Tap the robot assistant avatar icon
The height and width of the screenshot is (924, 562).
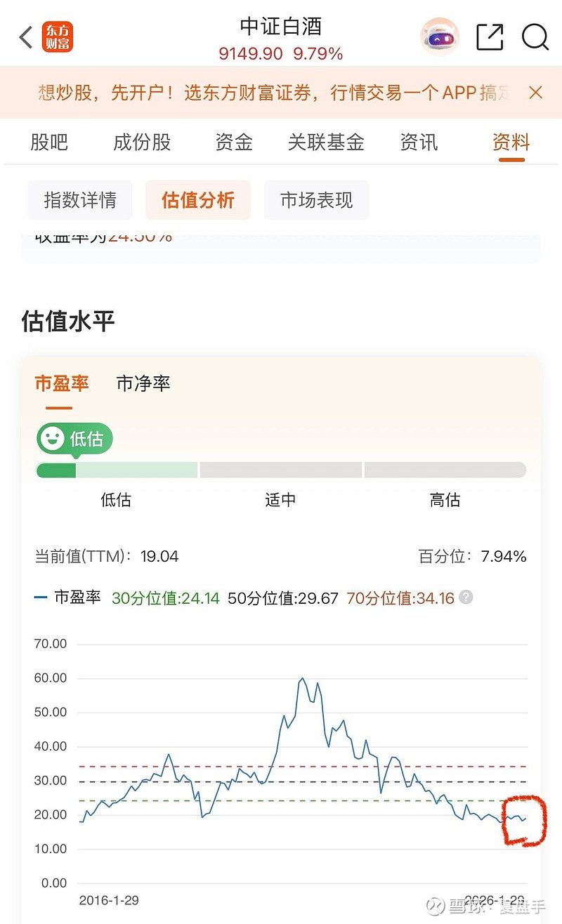pyautogui.click(x=439, y=37)
